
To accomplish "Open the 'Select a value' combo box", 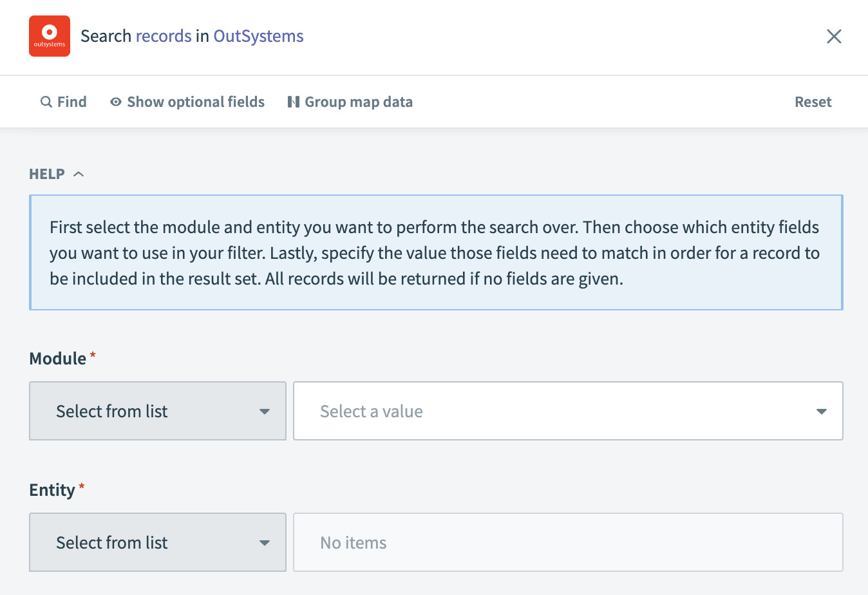I will 568,411.
